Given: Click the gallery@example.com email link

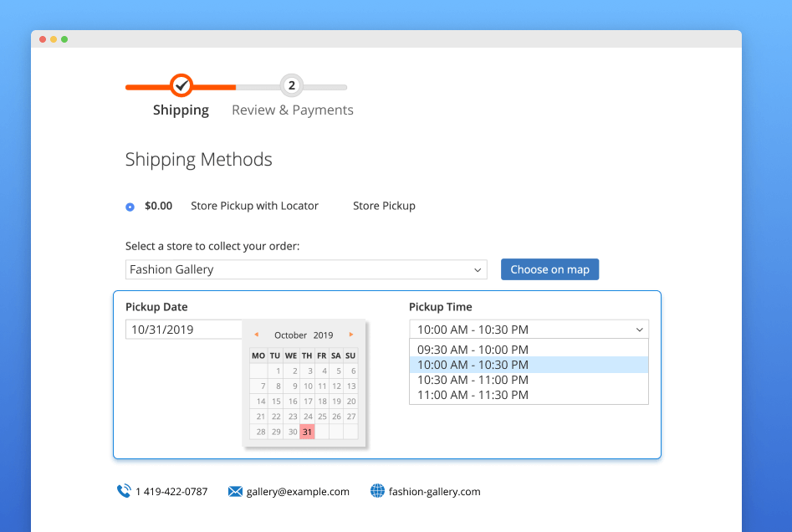Looking at the screenshot, I should (x=298, y=492).
